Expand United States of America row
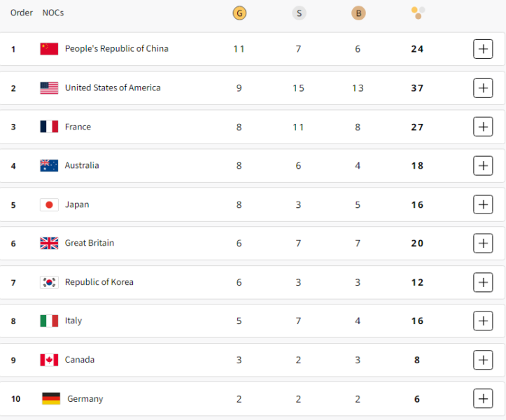Image resolution: width=506 pixels, height=420 pixels. click(x=483, y=87)
